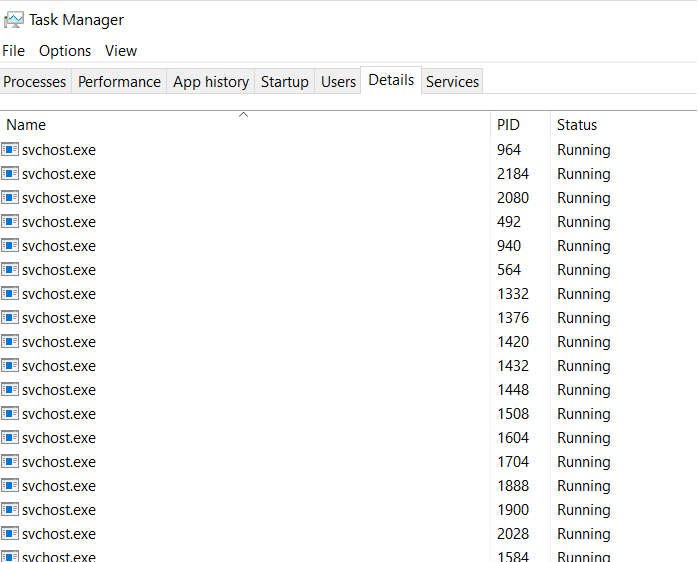Select svchost.exe name in PID 964 row
Viewport: 698px width, 562px height.
coord(59,150)
